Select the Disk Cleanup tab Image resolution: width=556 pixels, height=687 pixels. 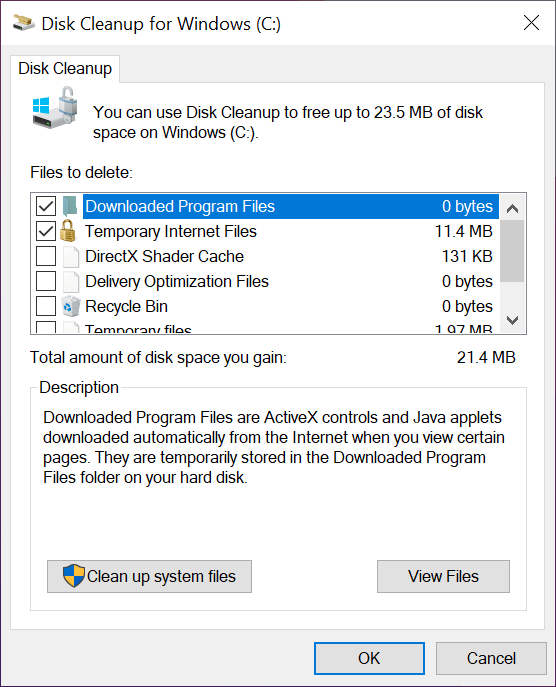click(65, 69)
